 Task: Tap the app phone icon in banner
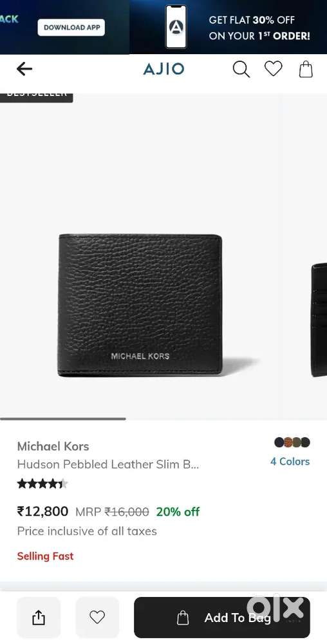tap(176, 26)
